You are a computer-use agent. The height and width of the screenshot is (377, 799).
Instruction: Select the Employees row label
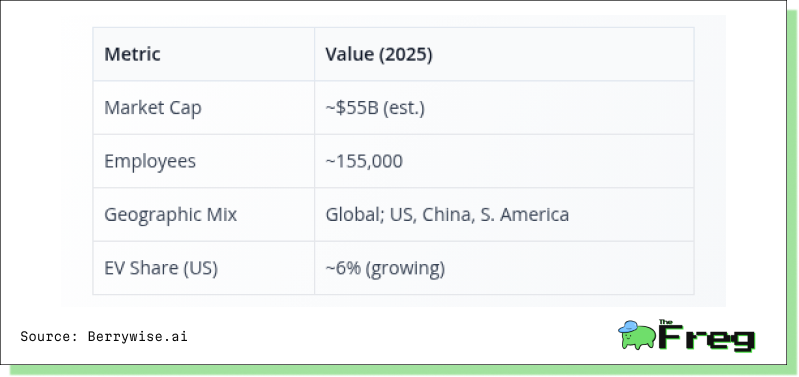point(150,161)
